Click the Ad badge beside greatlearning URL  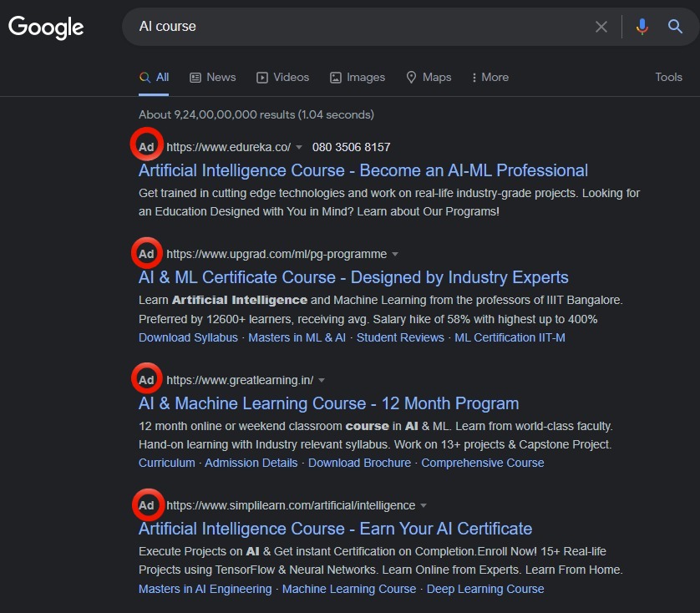coord(146,380)
